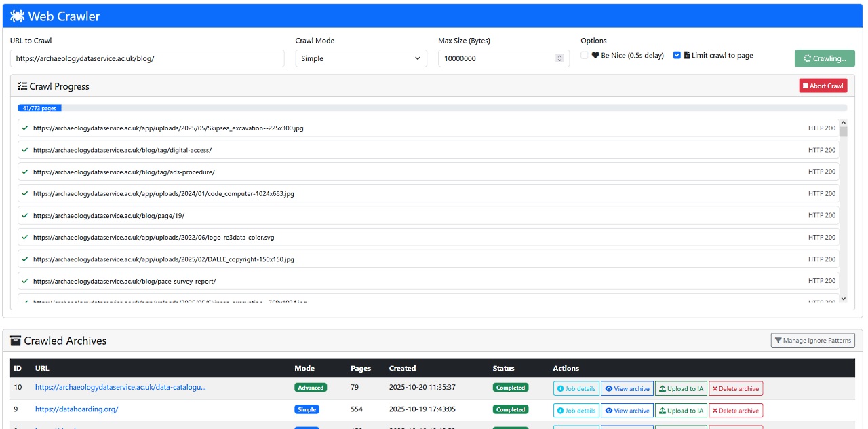Click the checkmark icon for pace-survey-report
This screenshot has height=429, width=868.
click(x=25, y=281)
